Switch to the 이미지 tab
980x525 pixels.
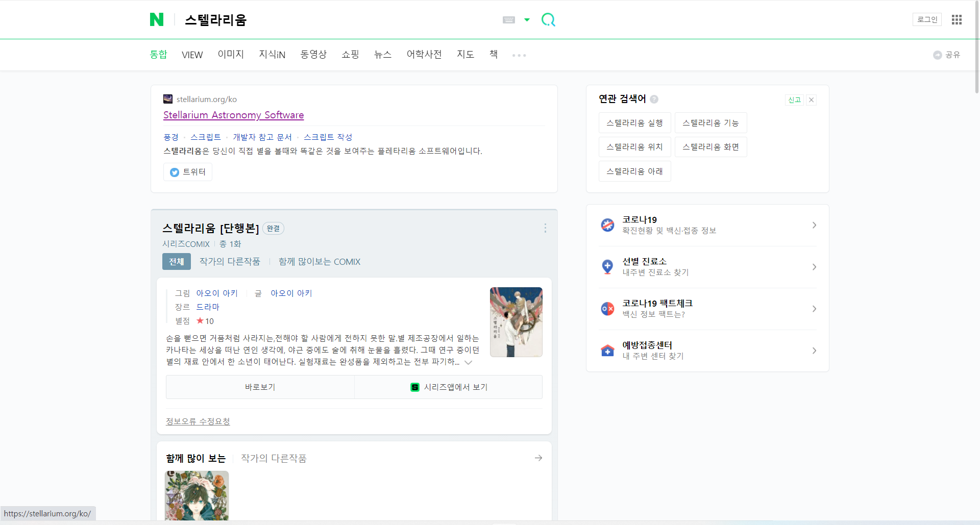pos(231,54)
